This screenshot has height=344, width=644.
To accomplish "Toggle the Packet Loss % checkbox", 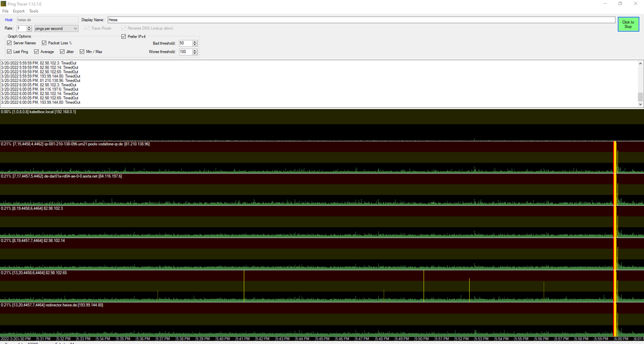I will pyautogui.click(x=45, y=43).
